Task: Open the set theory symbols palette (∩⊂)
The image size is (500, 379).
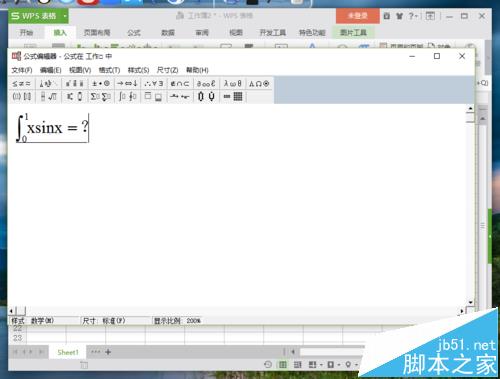Action: (x=180, y=84)
